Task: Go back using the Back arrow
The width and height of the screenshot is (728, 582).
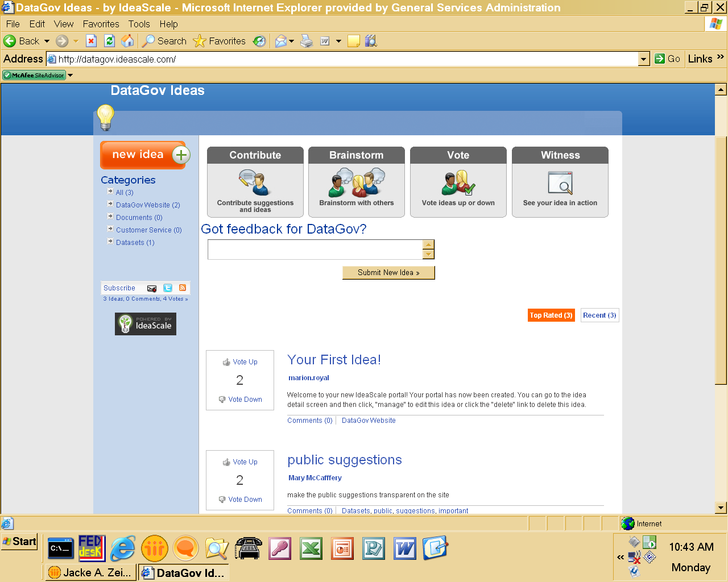Action: click(x=21, y=41)
